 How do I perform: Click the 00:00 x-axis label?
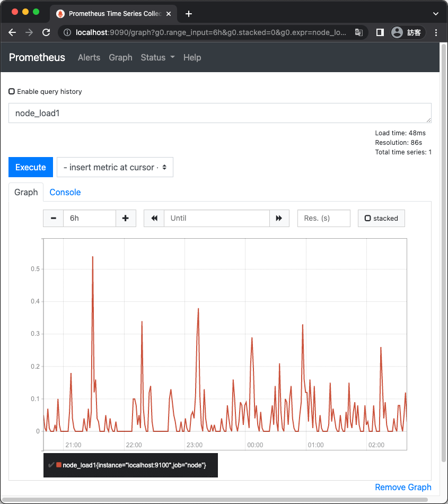coord(256,445)
